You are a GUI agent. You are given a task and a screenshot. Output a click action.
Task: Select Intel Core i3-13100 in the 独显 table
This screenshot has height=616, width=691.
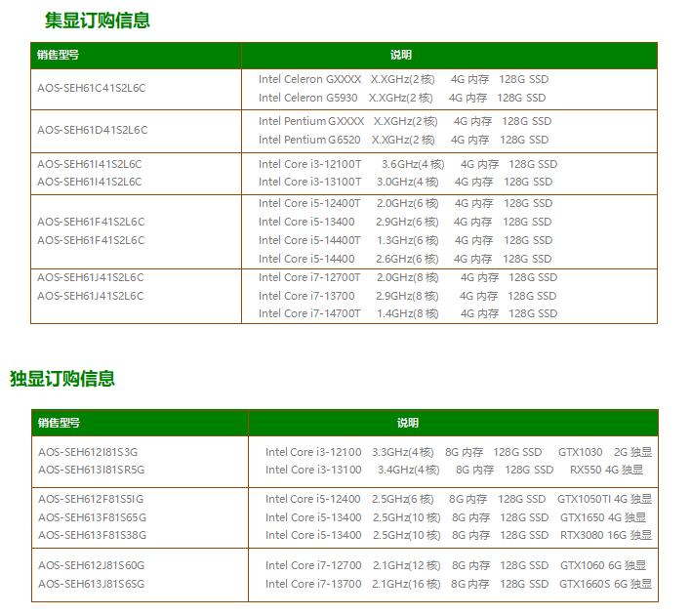[x=313, y=470]
